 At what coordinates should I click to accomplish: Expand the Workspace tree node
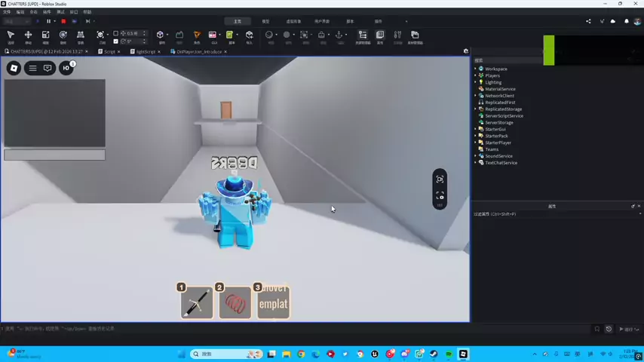[x=475, y=69]
